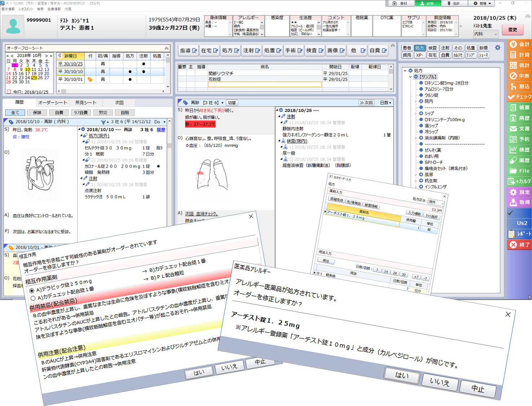Toggle the 97自費 filter button
This screenshot has height=406, width=532.
[81, 113]
